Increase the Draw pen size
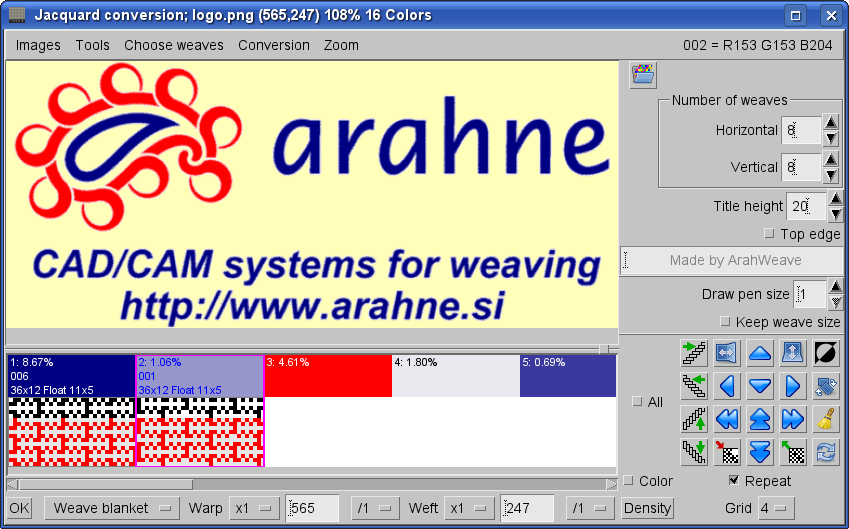The height and width of the screenshot is (529, 849). click(x=835, y=286)
